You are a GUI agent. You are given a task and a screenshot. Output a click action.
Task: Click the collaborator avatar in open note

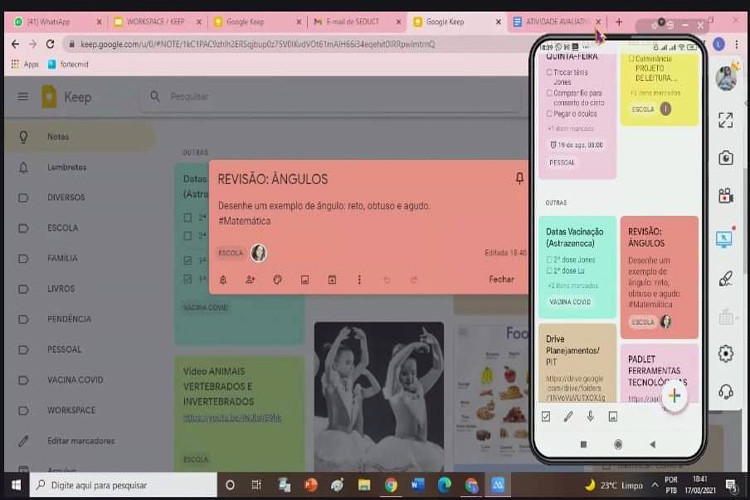(259, 253)
